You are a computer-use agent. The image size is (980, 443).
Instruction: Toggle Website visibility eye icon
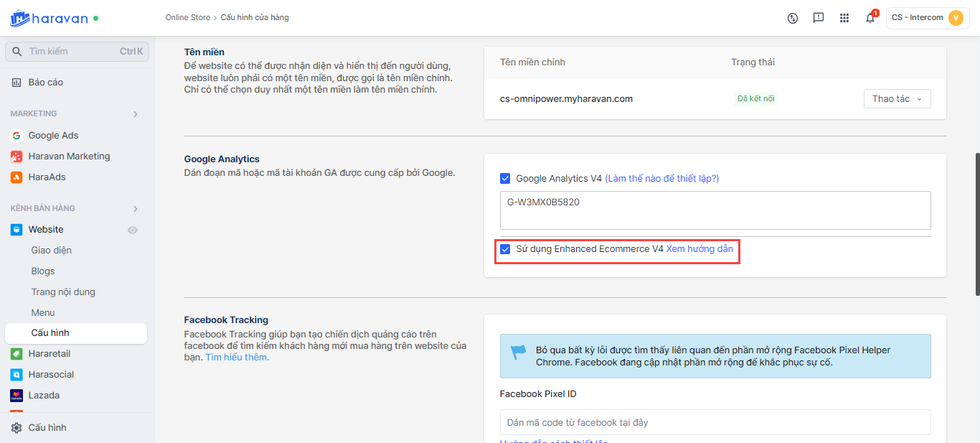(133, 230)
